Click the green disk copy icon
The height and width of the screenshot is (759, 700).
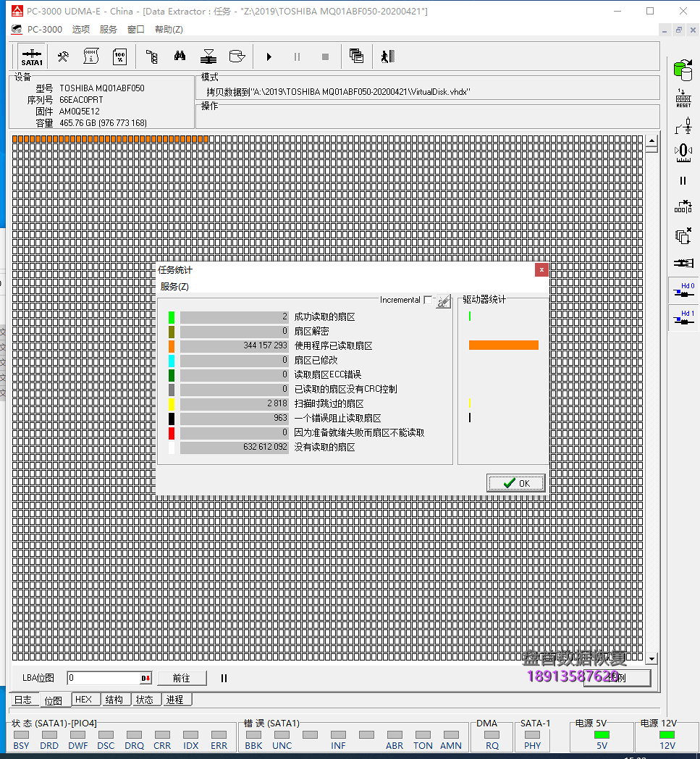683,70
